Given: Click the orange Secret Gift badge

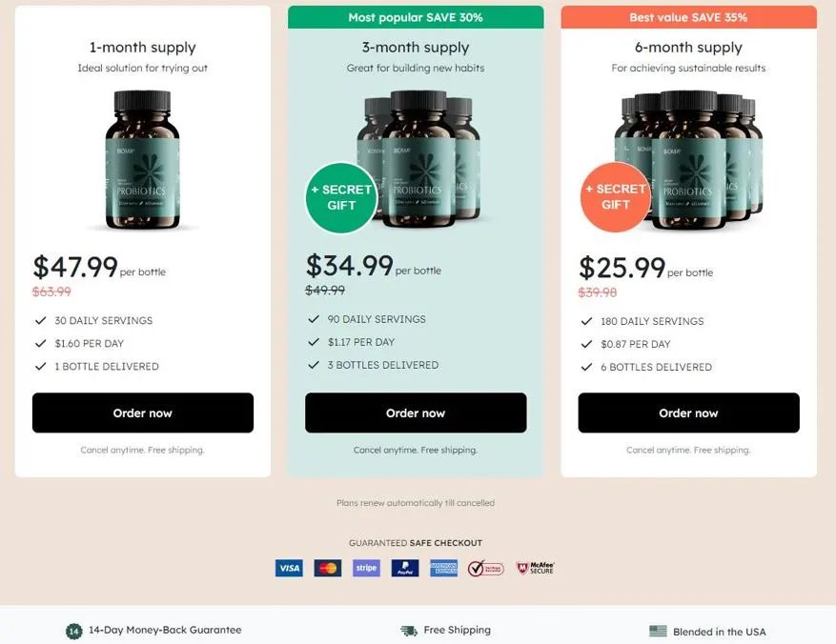Looking at the screenshot, I should tap(615, 197).
